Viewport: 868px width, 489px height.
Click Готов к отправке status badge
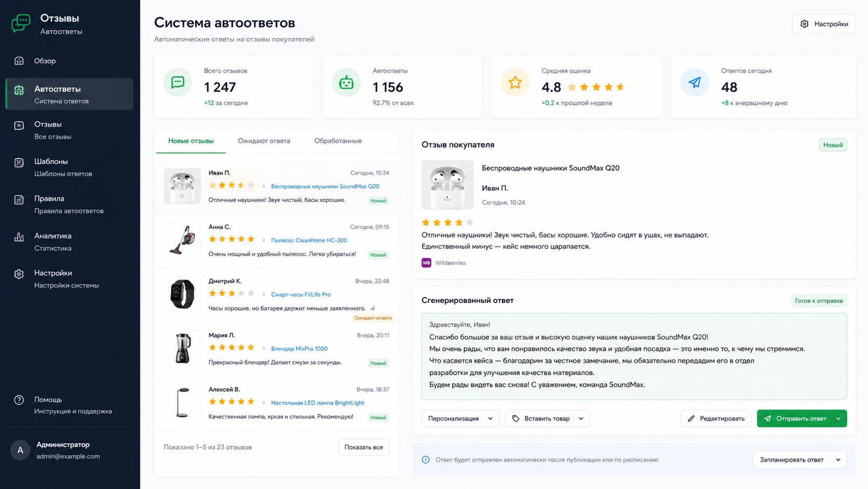click(x=819, y=300)
